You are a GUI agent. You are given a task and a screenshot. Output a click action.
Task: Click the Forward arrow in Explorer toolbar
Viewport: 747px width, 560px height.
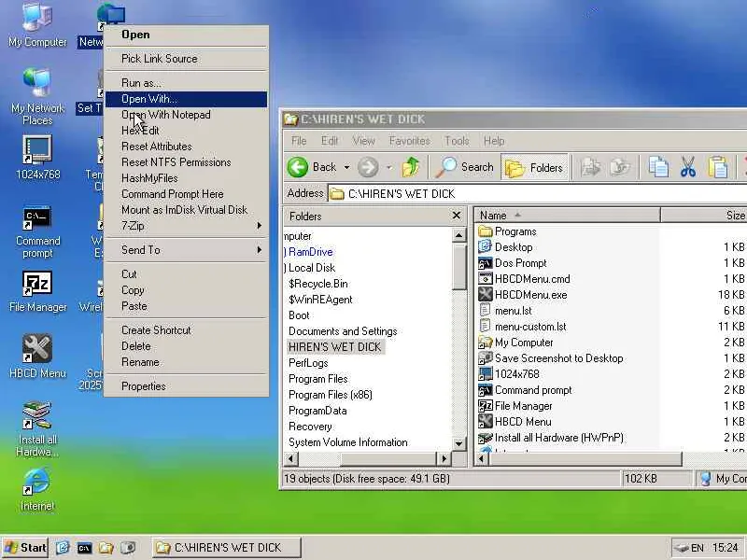coord(368,167)
